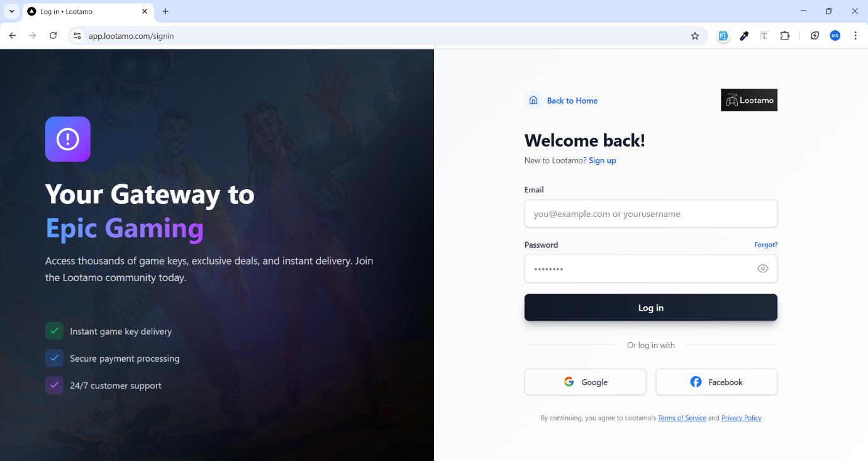This screenshot has height=461, width=868.
Task: Expand the browser tab search chevron
Action: pos(11,11)
